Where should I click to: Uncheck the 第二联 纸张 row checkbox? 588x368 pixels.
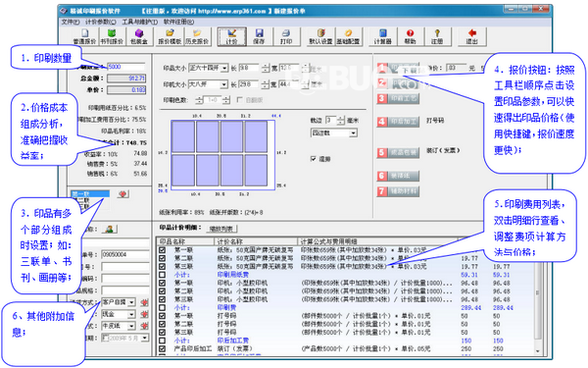tap(163, 258)
